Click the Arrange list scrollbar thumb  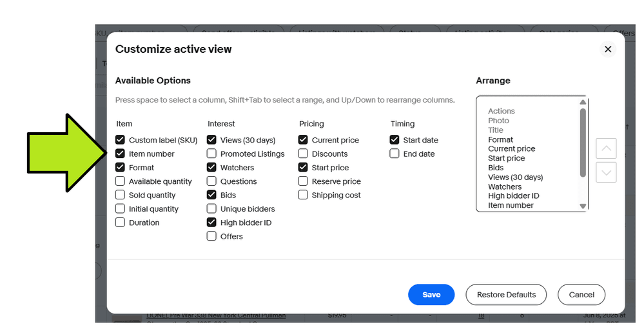pyautogui.click(x=583, y=143)
